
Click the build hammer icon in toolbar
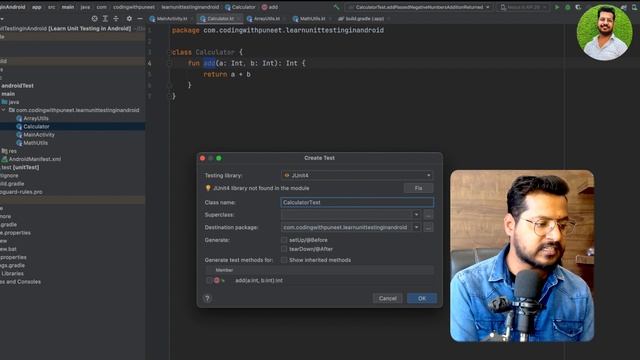click(336, 7)
